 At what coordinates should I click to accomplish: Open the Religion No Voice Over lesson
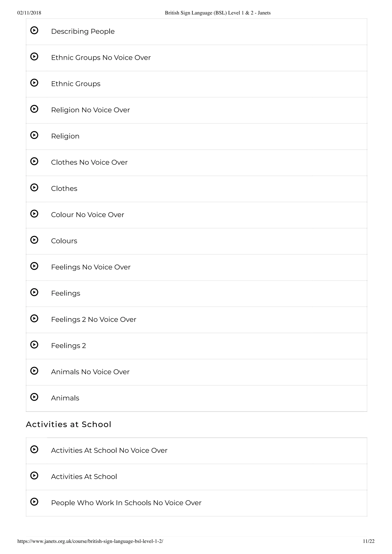click(x=90, y=110)
